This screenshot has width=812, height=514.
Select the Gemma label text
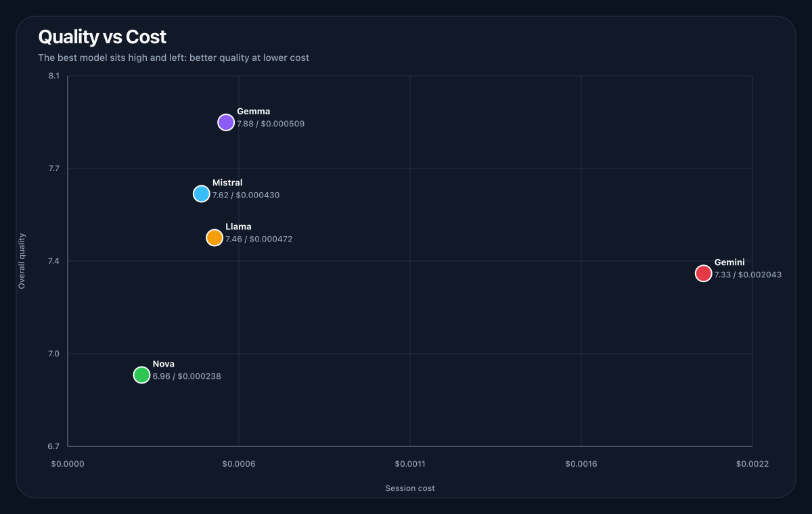(254, 112)
